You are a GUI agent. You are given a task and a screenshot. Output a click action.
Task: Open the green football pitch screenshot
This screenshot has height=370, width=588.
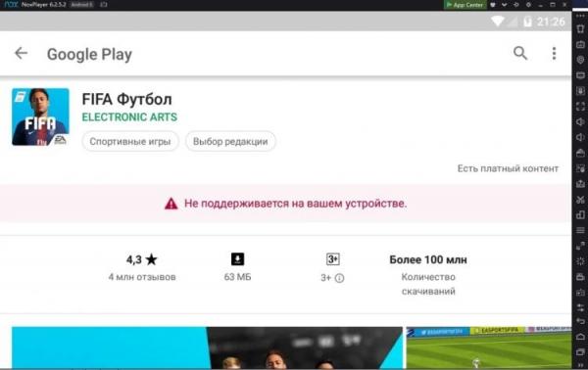(x=489, y=347)
